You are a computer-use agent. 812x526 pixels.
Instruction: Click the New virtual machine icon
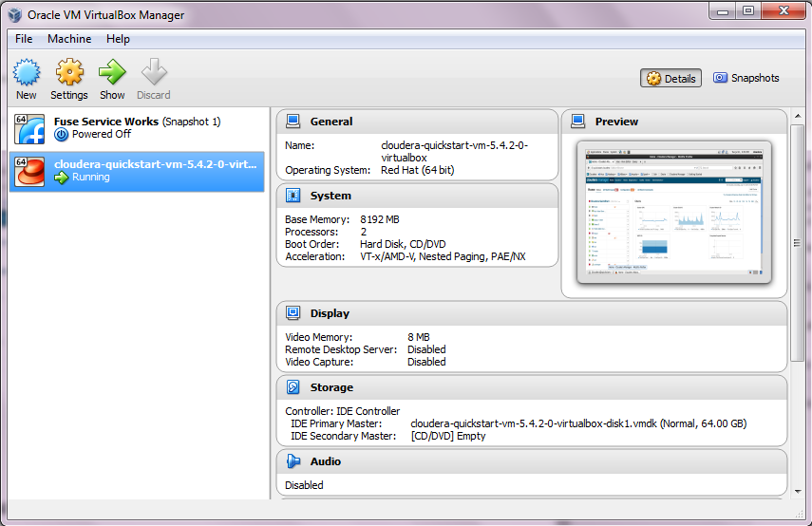coord(27,72)
